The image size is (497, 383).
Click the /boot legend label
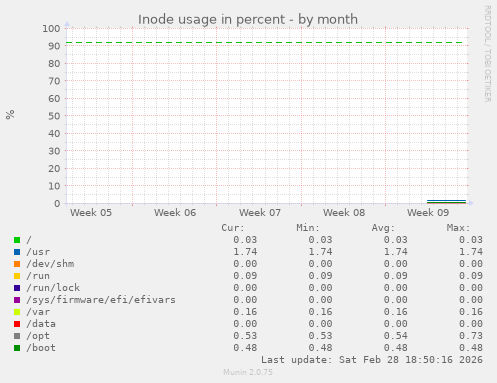click(x=41, y=348)
